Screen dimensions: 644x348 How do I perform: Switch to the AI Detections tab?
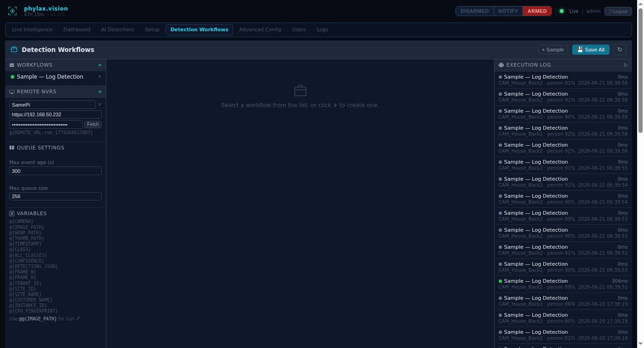click(118, 30)
